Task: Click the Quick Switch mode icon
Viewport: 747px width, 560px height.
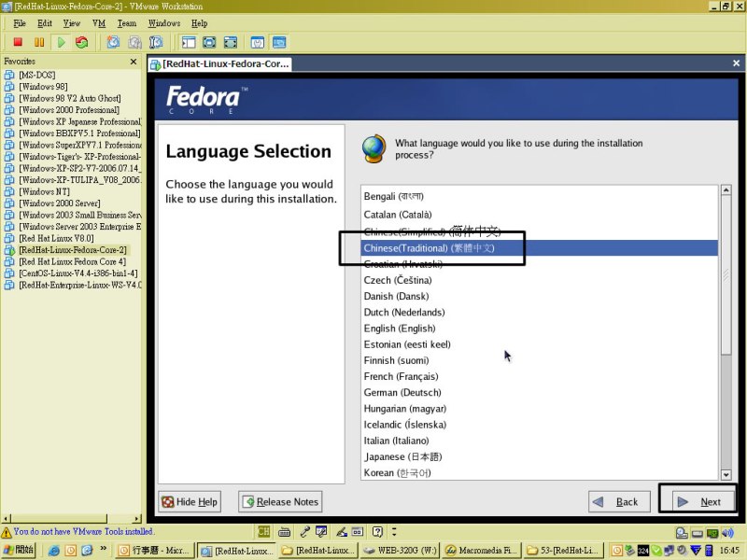Action: point(231,42)
